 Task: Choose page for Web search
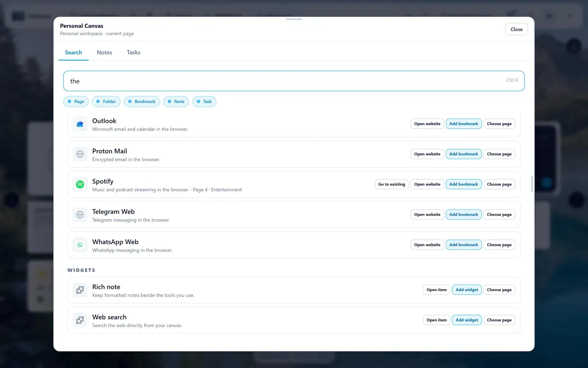click(499, 320)
